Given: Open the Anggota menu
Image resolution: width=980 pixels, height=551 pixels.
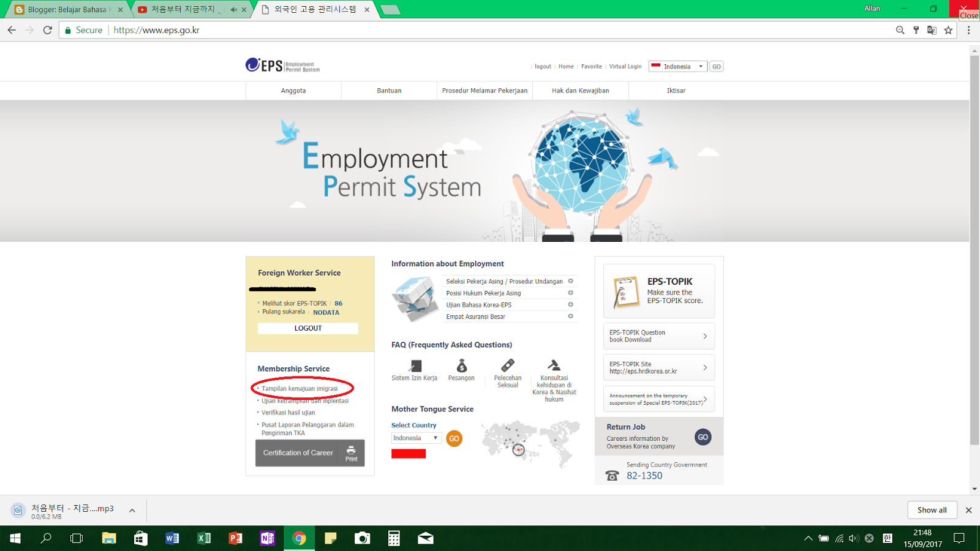Looking at the screenshot, I should 293,91.
